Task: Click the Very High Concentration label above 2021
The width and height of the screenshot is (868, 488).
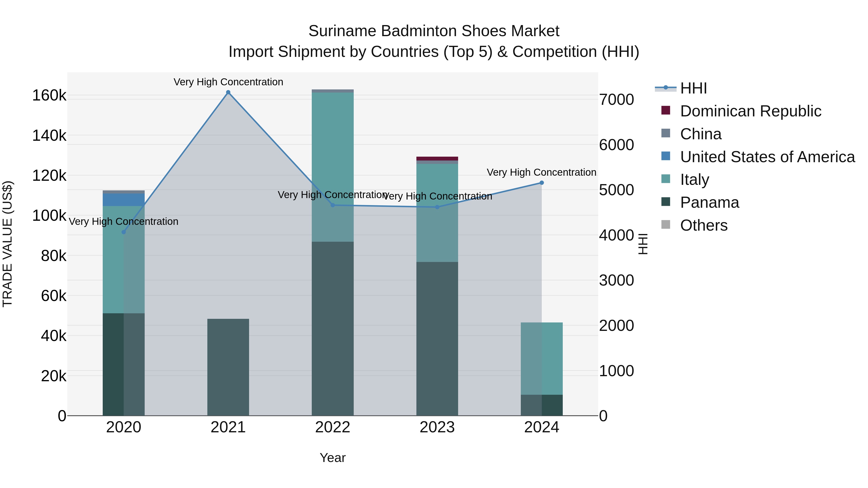Action: [229, 82]
